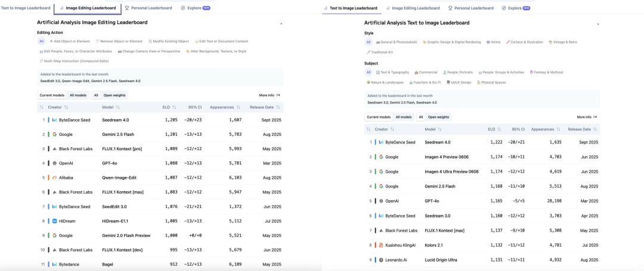Click the More info arrow in Image Editing panel
644x271 pixels.
coord(278,95)
